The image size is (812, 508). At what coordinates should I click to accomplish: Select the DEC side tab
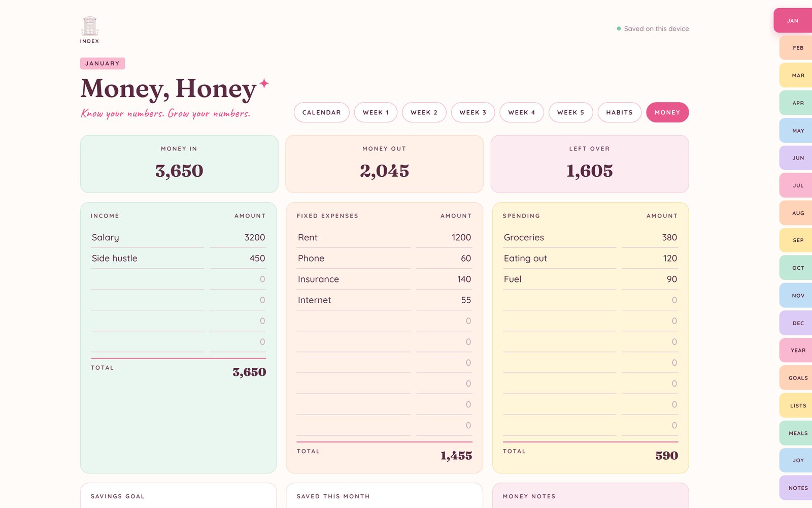pyautogui.click(x=796, y=323)
